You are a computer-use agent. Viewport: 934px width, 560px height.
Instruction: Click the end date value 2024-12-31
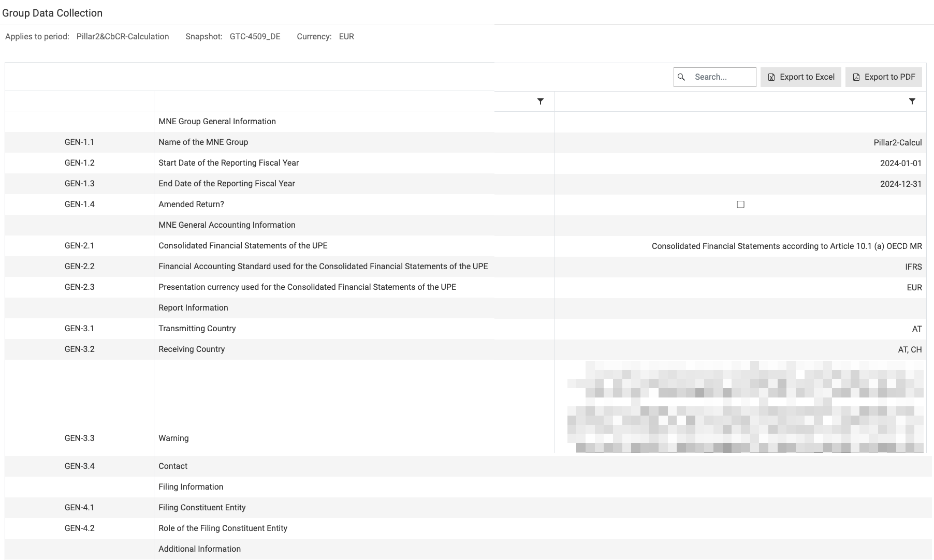900,184
